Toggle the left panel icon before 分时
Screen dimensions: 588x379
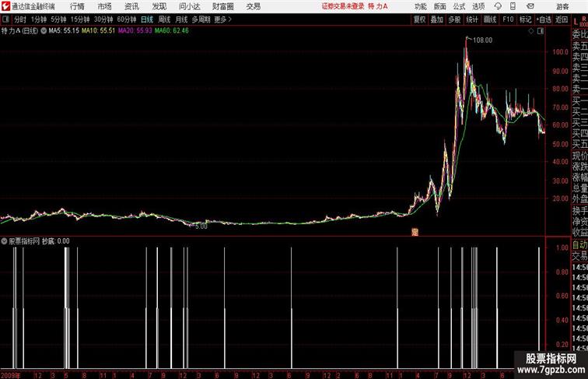pos(5,19)
